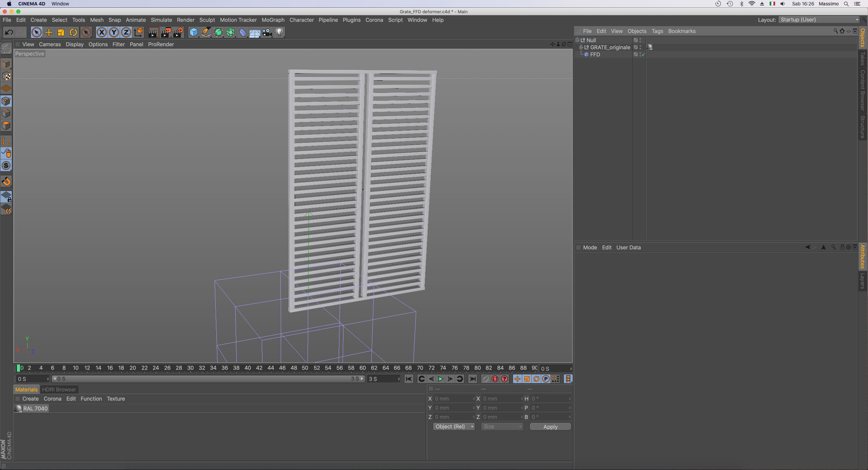Switch to the HDRI Browser tab

pyautogui.click(x=59, y=389)
